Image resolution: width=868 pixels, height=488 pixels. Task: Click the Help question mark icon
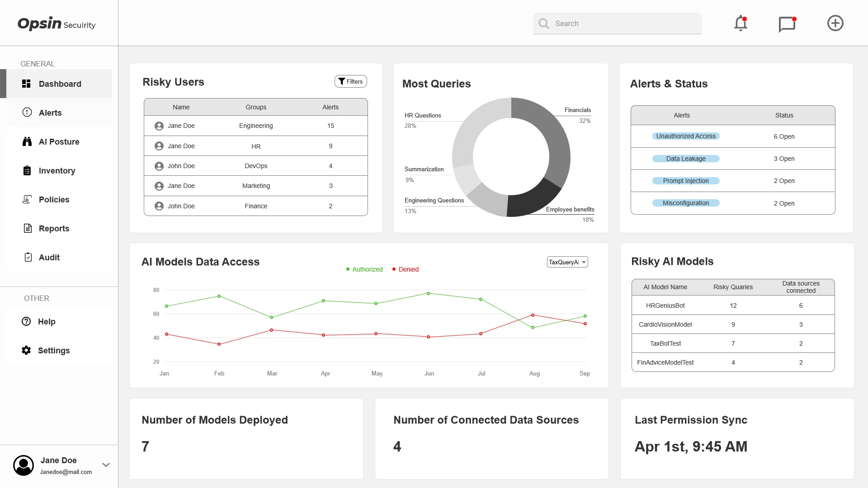click(26, 321)
